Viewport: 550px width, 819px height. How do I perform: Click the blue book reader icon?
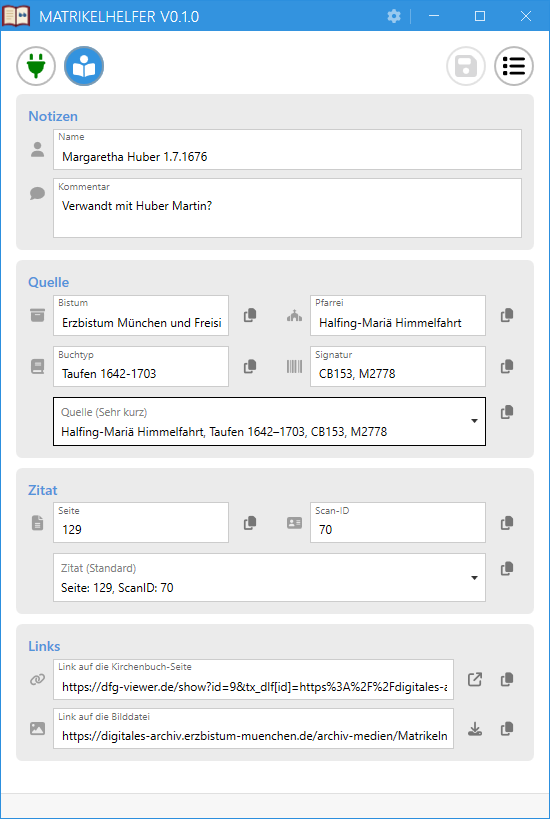(x=84, y=66)
